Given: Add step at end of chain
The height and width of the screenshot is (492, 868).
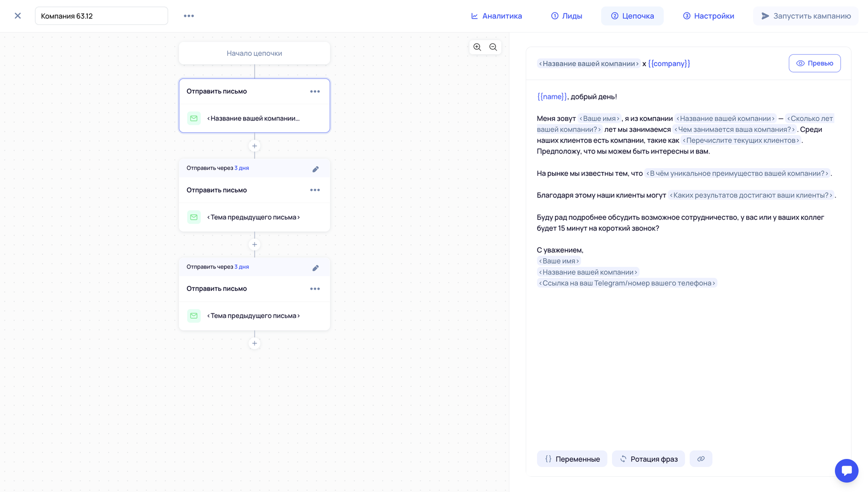Looking at the screenshot, I should (x=254, y=343).
